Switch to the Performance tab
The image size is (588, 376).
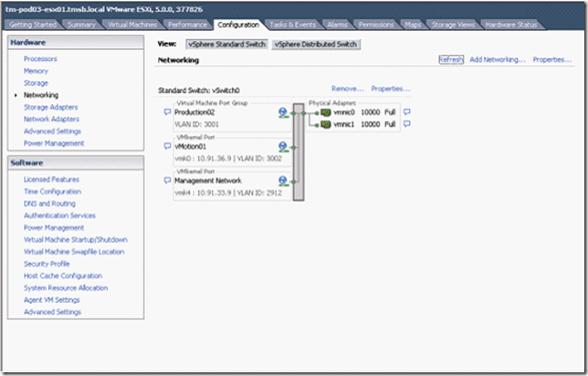187,25
